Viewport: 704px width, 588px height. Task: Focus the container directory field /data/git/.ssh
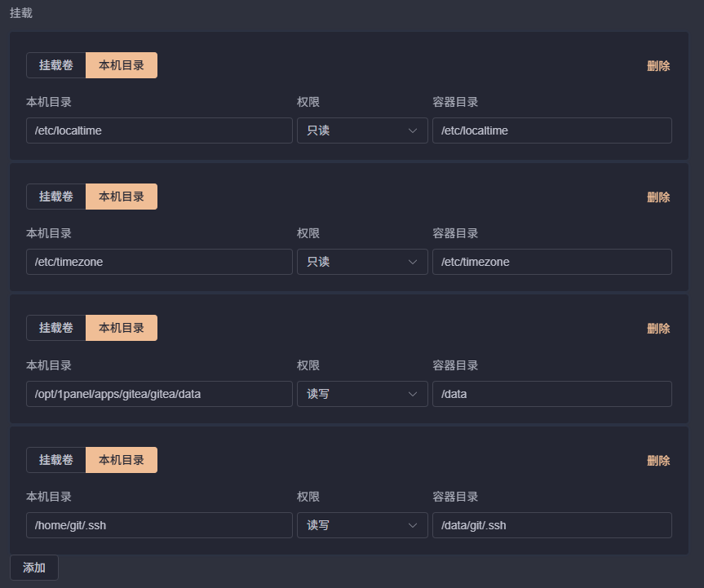(x=551, y=525)
